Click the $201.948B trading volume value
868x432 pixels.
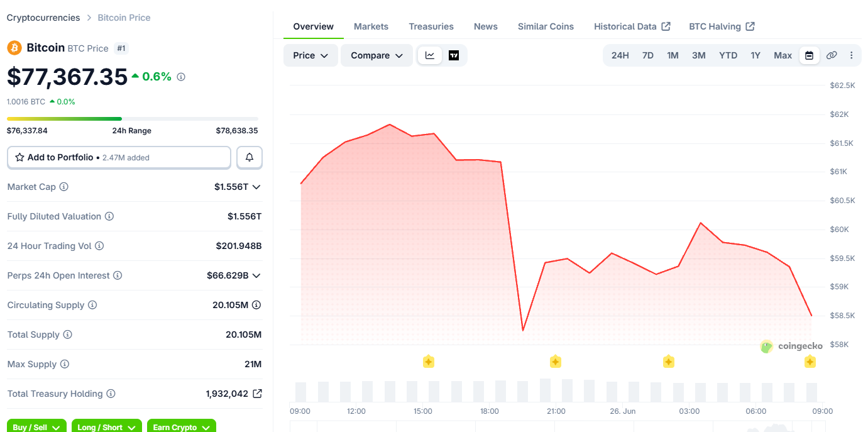[x=239, y=246]
